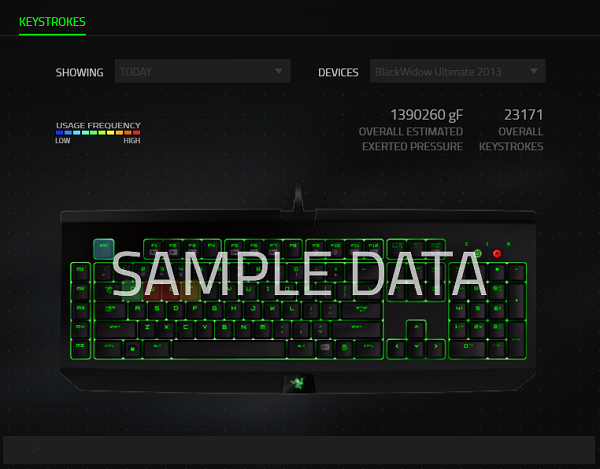The height and width of the screenshot is (469, 600).
Task: Select the left Ctrl key
Action: (109, 349)
